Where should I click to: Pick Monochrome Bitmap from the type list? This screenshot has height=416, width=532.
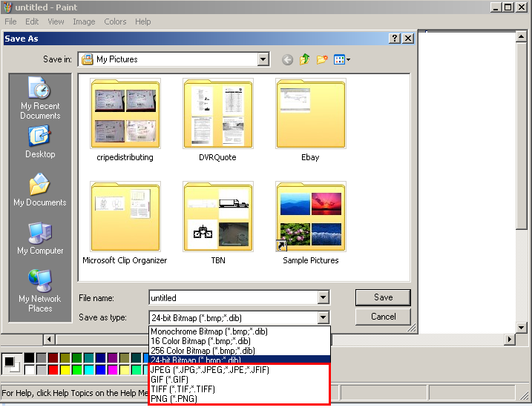[x=208, y=331]
